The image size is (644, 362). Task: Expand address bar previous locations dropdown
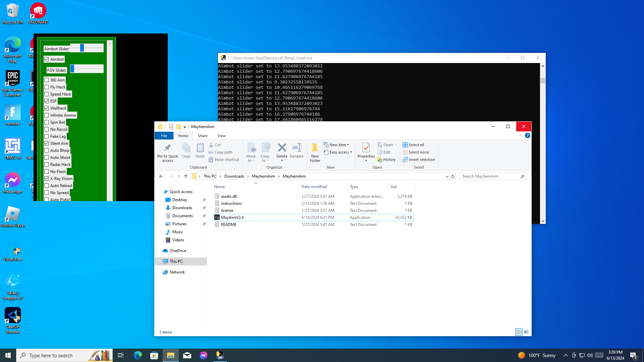(x=447, y=176)
